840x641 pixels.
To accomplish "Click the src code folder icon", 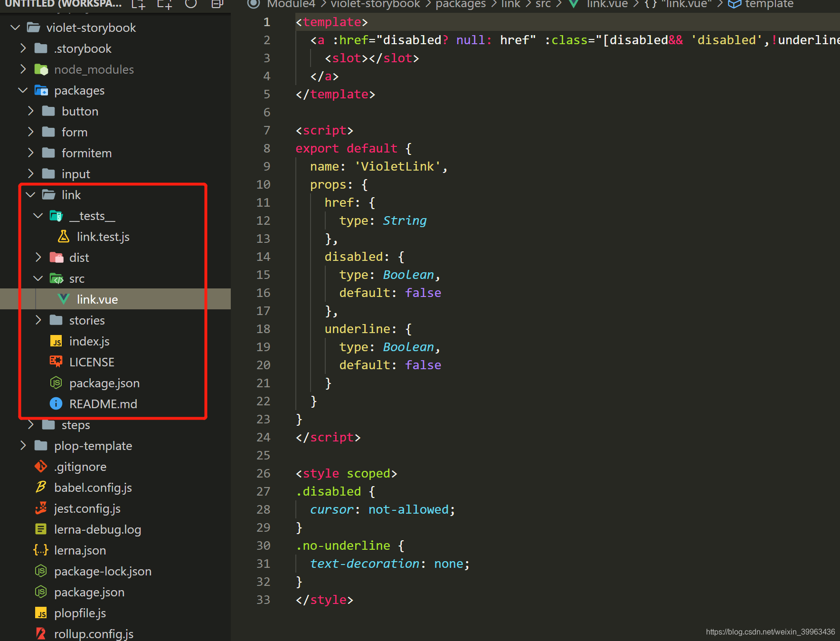I will (x=56, y=278).
